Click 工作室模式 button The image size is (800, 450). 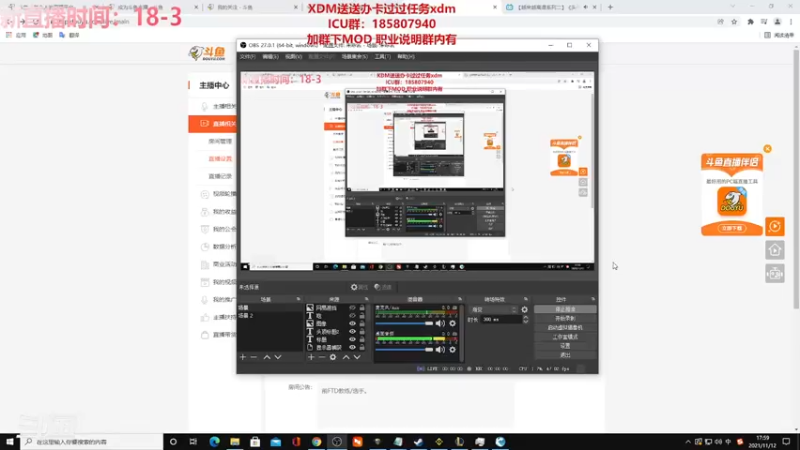tap(565, 337)
